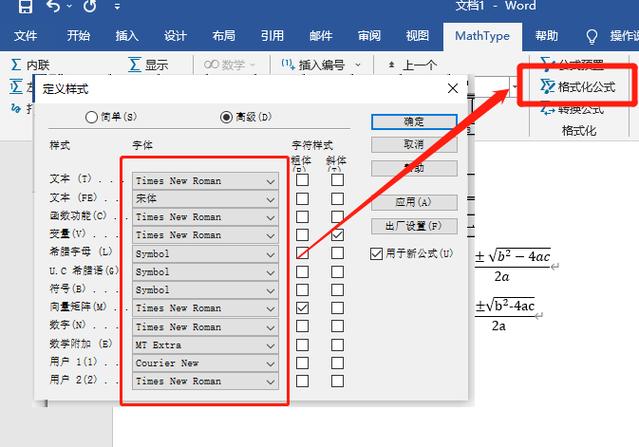Open font dropdown for 希腊字母(L)
This screenshot has height=447, width=639.
[205, 254]
